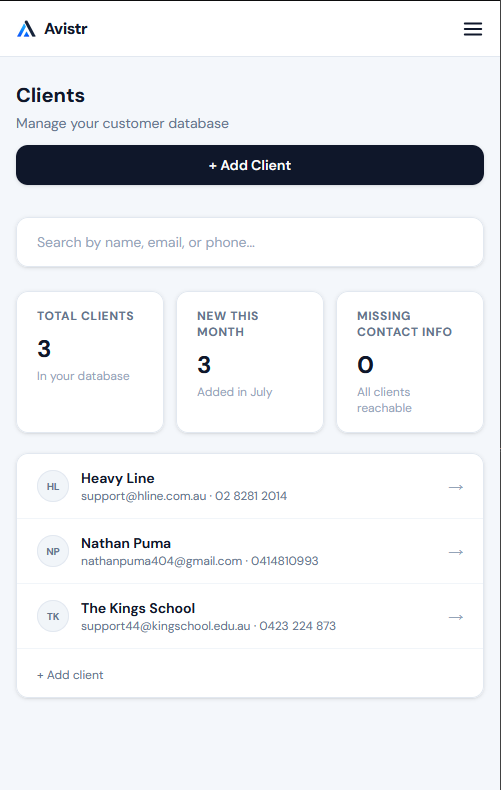Click the Avistr brand name text
501x790 pixels.
(66, 29)
